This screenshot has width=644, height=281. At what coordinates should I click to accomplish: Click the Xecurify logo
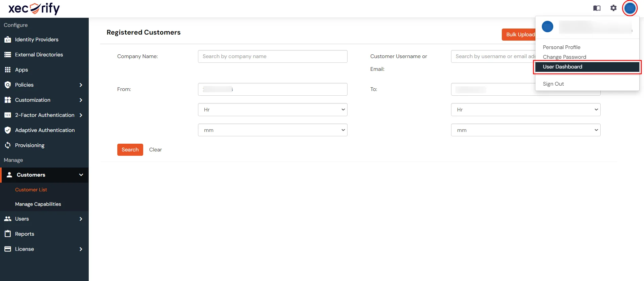tap(34, 8)
